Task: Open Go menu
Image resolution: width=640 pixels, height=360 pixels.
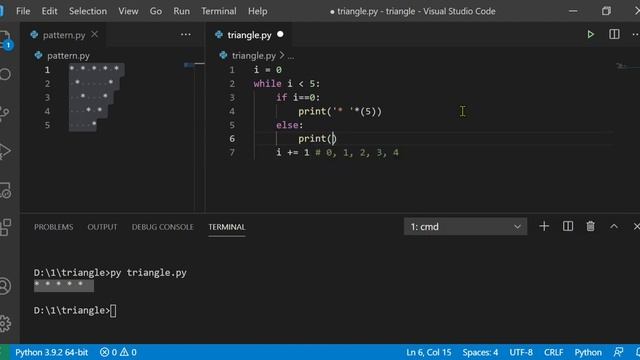Action: 156,11
